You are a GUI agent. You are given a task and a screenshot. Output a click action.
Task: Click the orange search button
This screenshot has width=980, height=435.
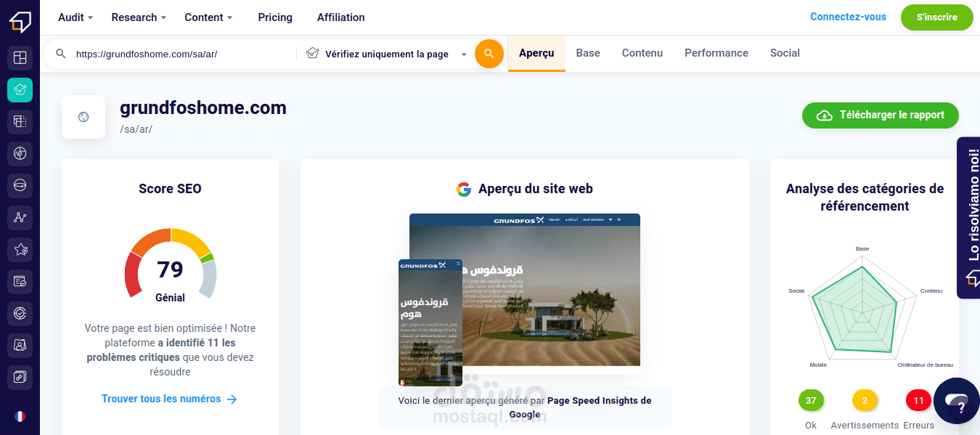point(489,54)
